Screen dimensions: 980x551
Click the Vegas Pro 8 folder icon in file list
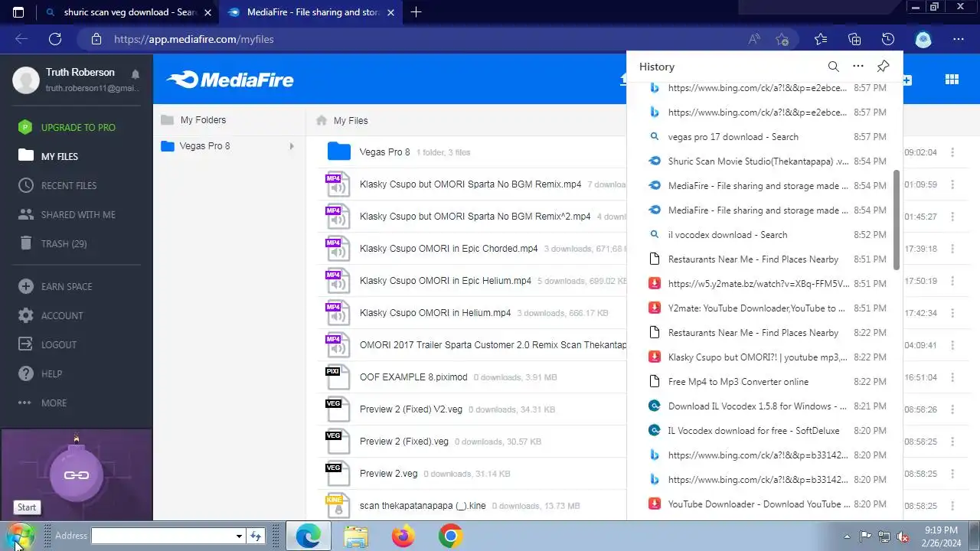click(x=338, y=152)
